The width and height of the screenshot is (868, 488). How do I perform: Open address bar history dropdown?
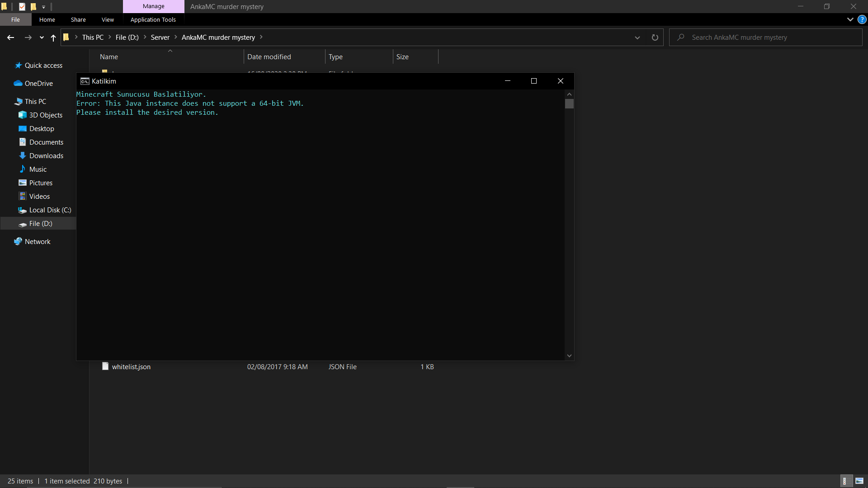637,38
